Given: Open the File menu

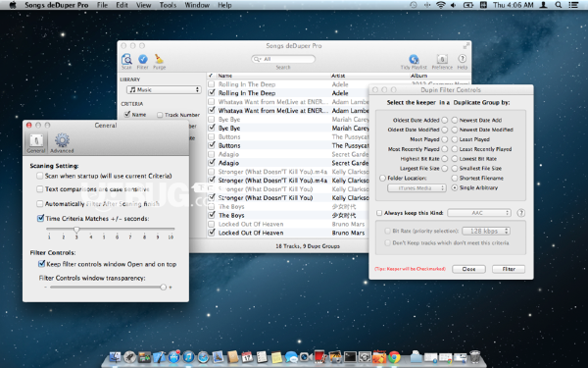Looking at the screenshot, I should point(102,5).
